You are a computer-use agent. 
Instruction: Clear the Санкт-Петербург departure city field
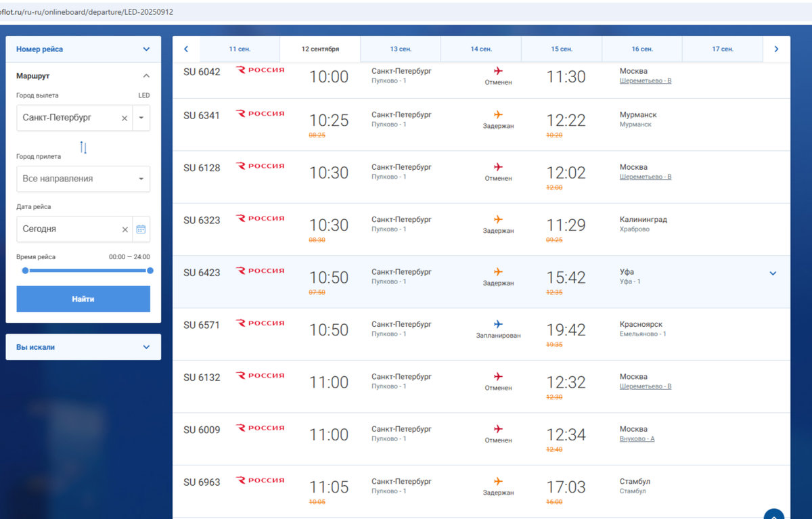[x=125, y=117]
